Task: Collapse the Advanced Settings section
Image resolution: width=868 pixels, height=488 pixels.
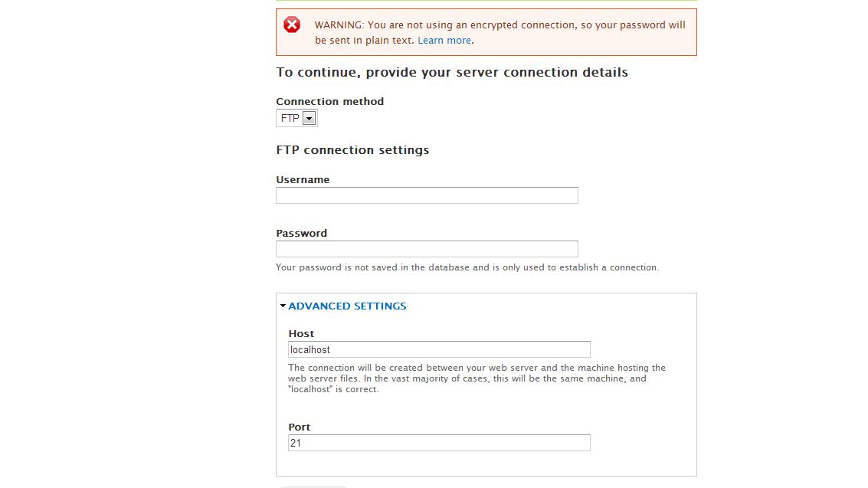Action: 347,306
